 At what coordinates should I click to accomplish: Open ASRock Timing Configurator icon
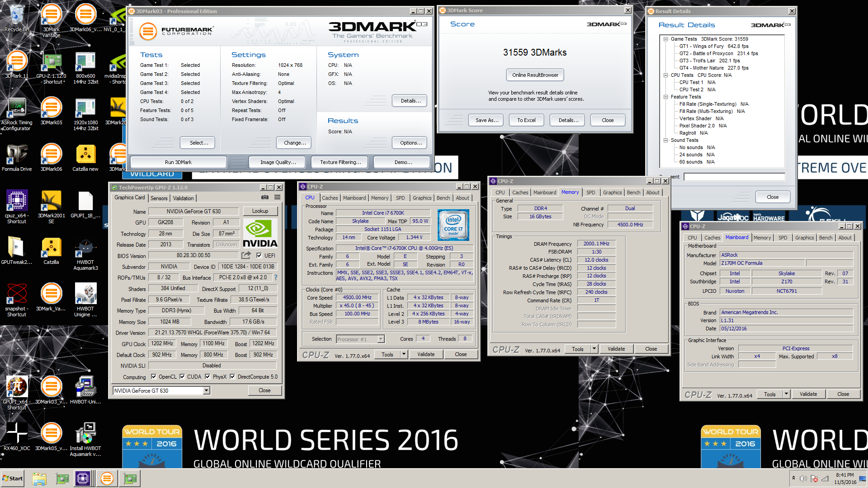pyautogui.click(x=17, y=114)
